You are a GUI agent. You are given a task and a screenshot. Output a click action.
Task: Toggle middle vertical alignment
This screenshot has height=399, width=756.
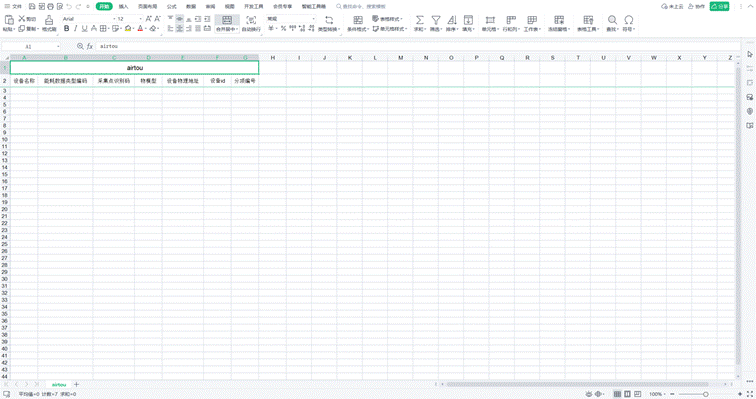pyautogui.click(x=179, y=19)
